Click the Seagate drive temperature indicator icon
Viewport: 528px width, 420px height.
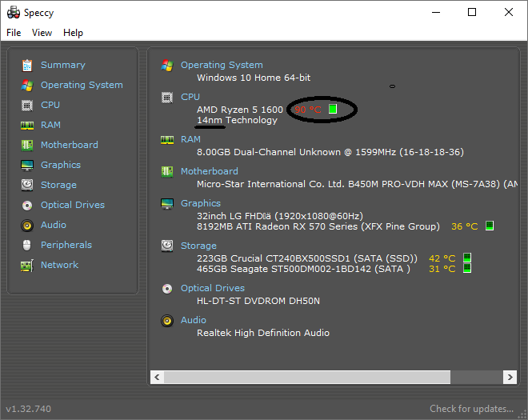[x=467, y=268]
